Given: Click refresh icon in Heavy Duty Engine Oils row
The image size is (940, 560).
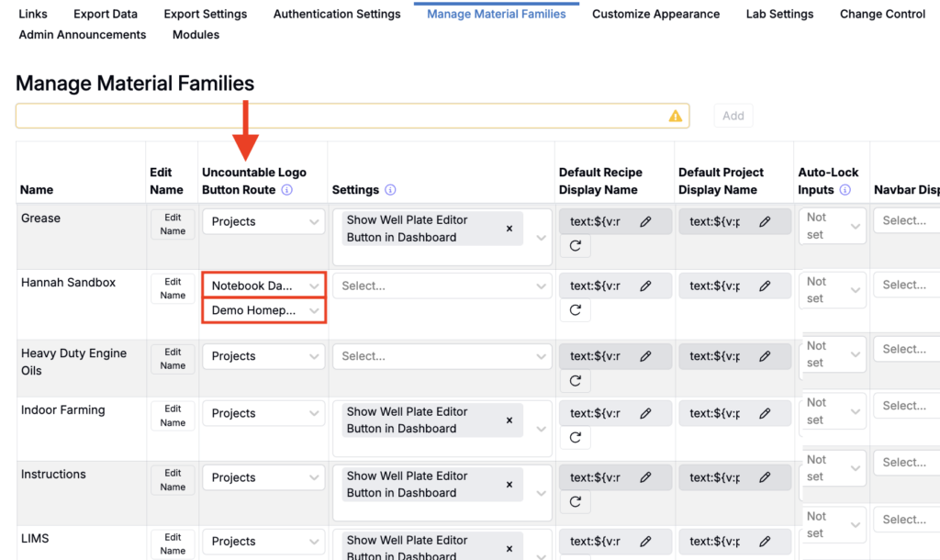Looking at the screenshot, I should [x=576, y=381].
